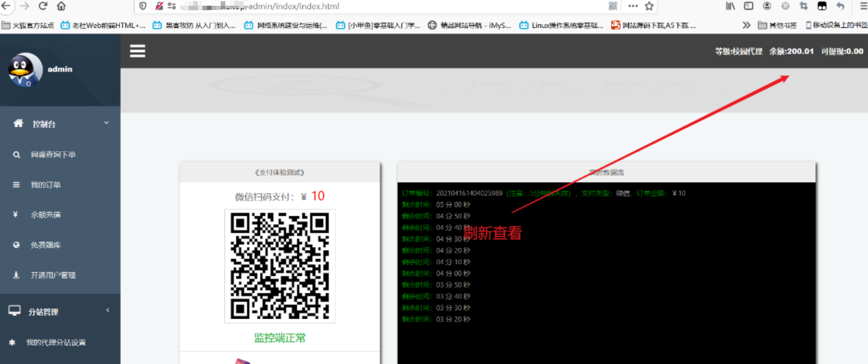This screenshot has height=364, width=868.
Task: Click the tracking protection shield icon
Action: click(143, 6)
